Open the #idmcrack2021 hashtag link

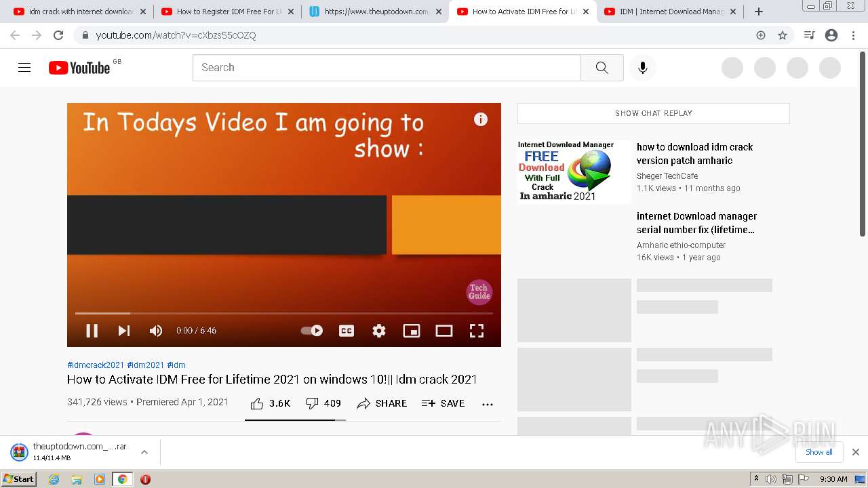(96, 365)
